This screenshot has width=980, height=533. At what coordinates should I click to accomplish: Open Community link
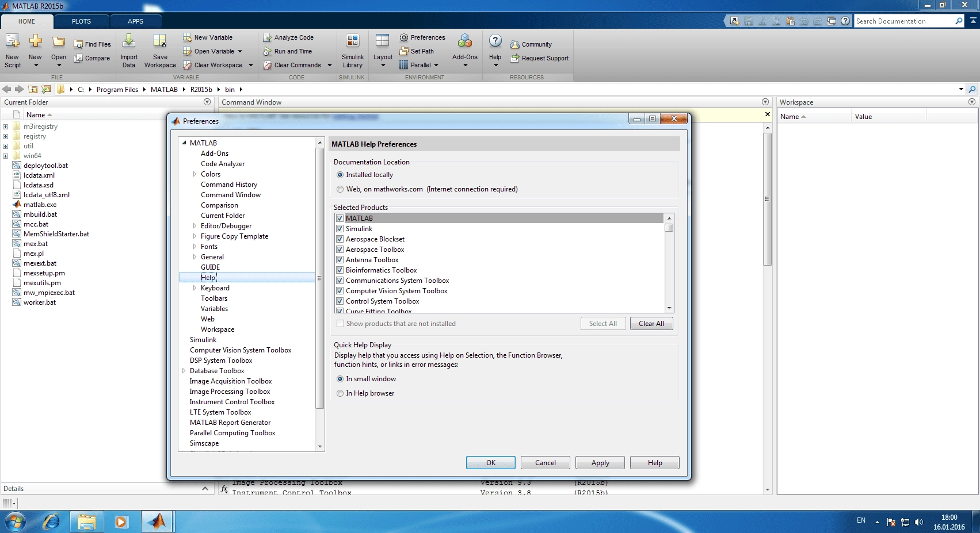531,44
